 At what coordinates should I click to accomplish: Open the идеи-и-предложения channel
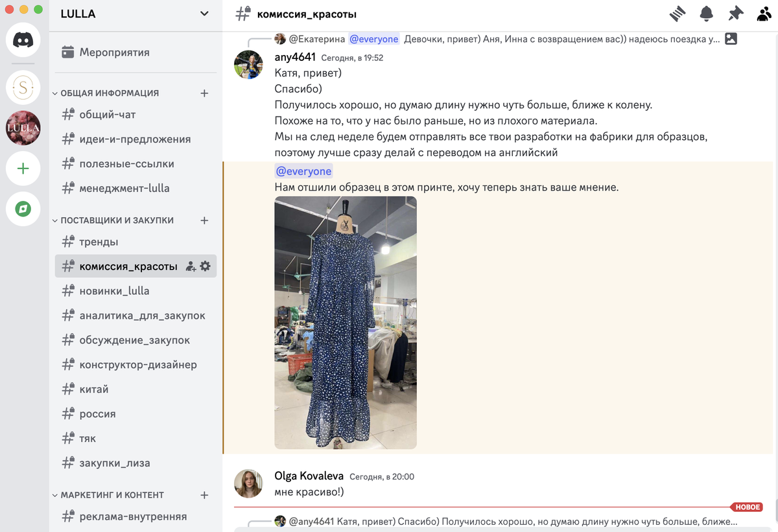136,139
